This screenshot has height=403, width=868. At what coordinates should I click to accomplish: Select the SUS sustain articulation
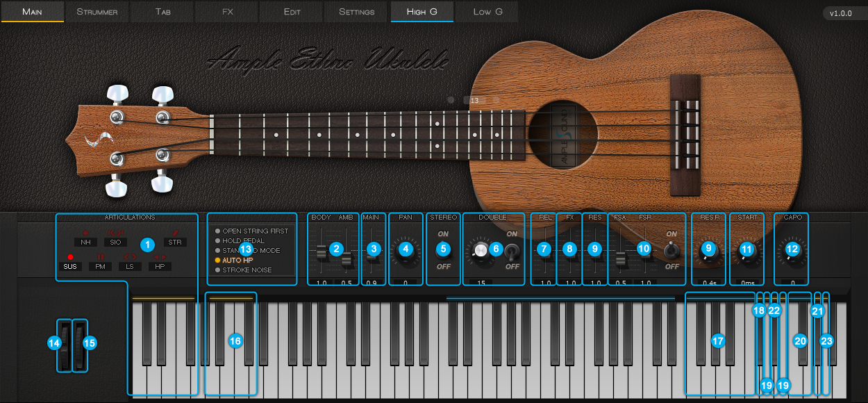70,266
